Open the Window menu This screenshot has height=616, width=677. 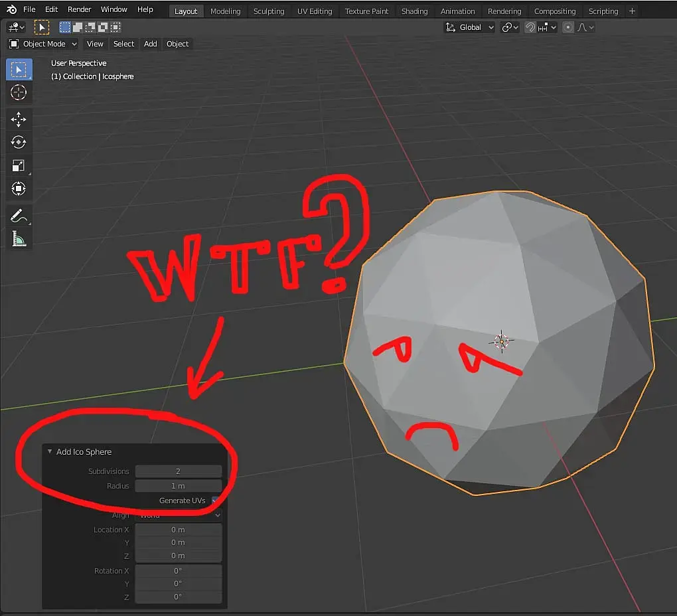[114, 9]
